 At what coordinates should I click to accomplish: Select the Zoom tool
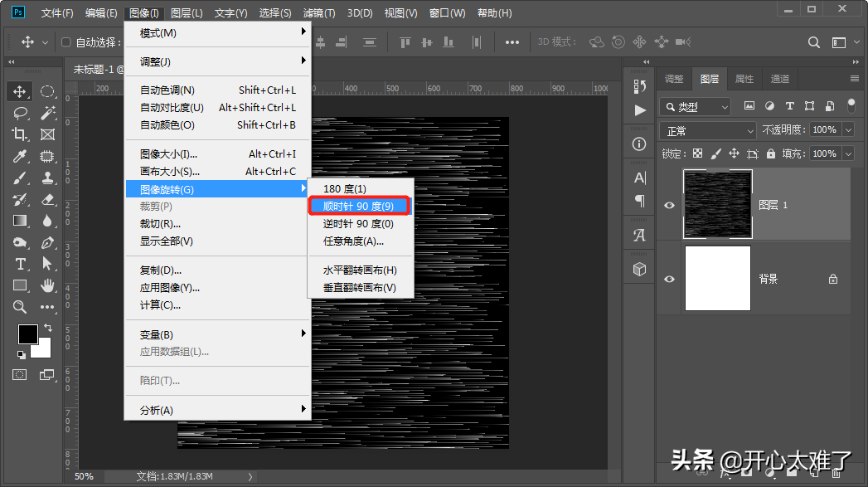click(19, 307)
